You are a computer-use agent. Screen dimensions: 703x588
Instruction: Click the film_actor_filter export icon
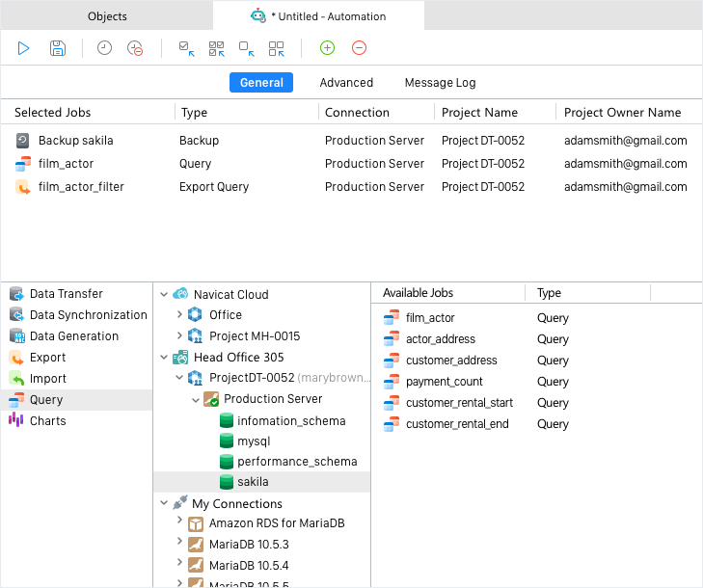click(23, 187)
